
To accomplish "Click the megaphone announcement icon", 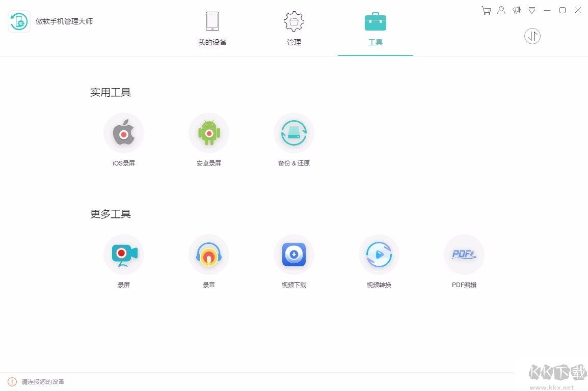I will [517, 11].
